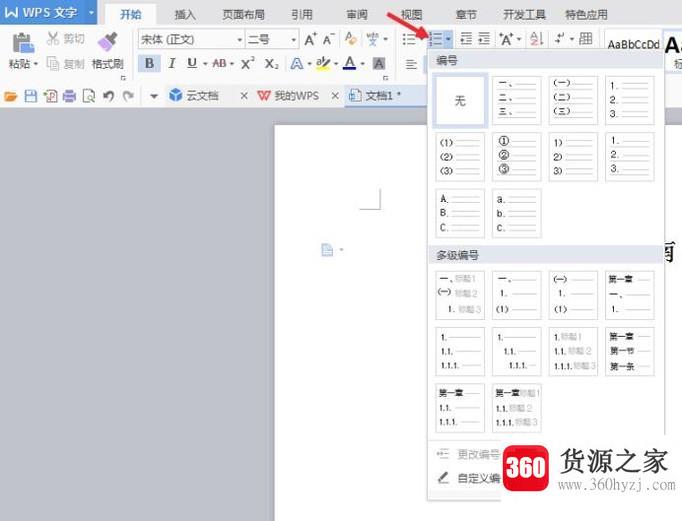The width and height of the screenshot is (682, 521).
Task: Click the clear formatting icon
Action: [x=351, y=39]
